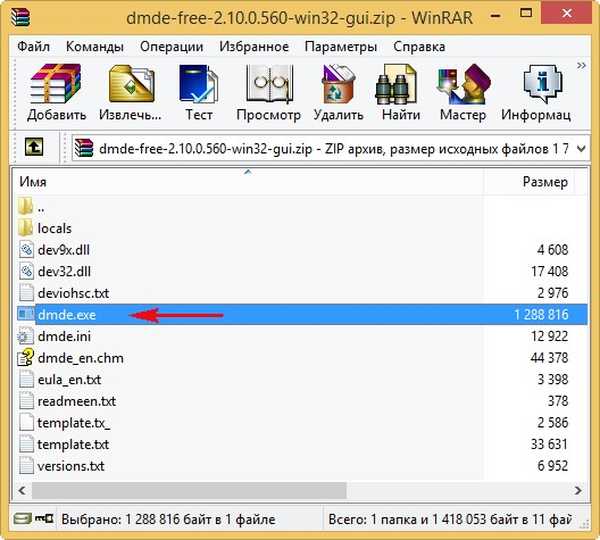Viewport: 600px width, 540px height.
Task: Open the Информация (Info) toolbar icon
Action: point(543,84)
